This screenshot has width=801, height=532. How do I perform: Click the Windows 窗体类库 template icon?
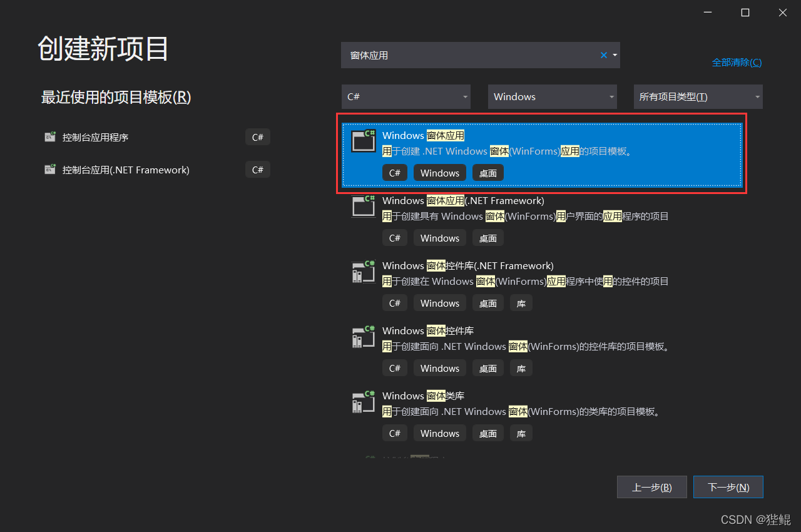[363, 402]
